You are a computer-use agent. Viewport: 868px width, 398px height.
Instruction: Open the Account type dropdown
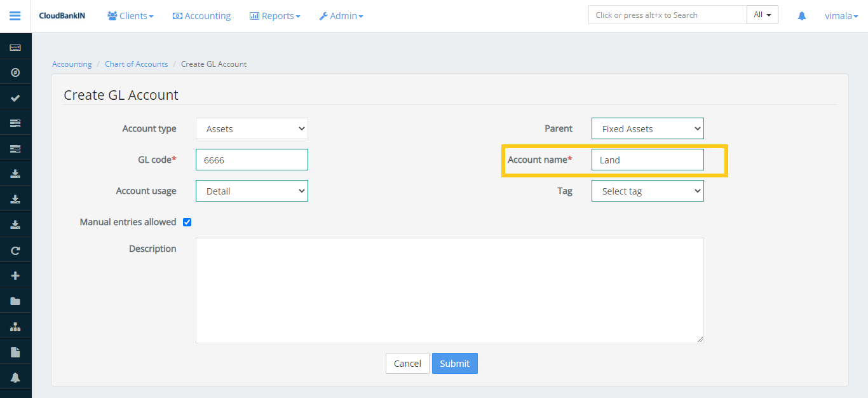[x=252, y=128]
